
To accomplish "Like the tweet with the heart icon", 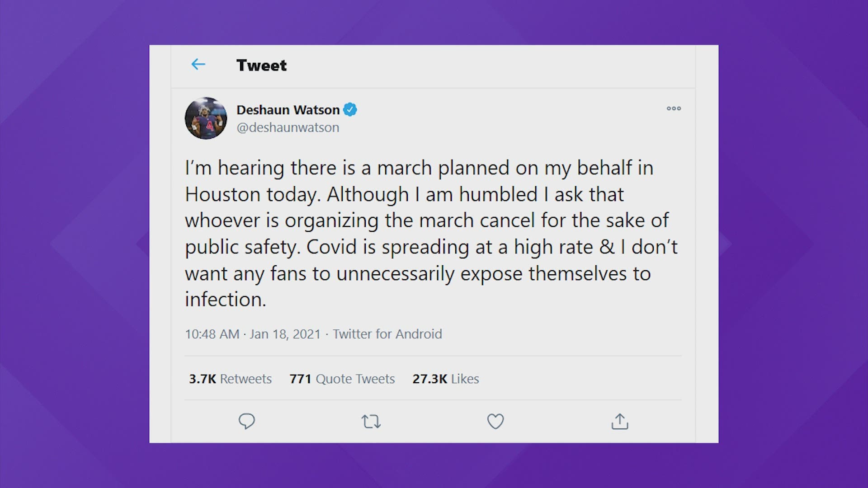I will (x=495, y=421).
